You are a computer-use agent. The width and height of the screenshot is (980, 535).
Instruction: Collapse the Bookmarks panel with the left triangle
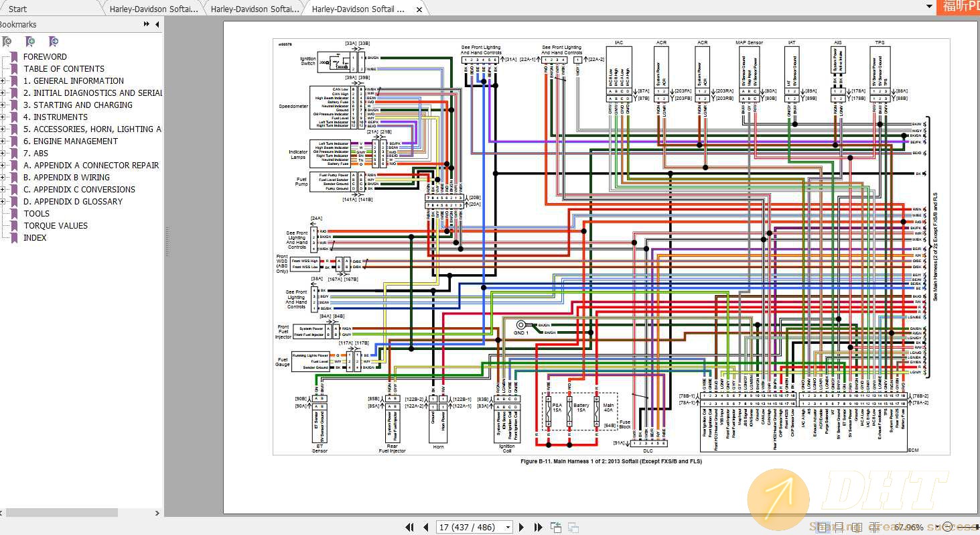pyautogui.click(x=157, y=24)
